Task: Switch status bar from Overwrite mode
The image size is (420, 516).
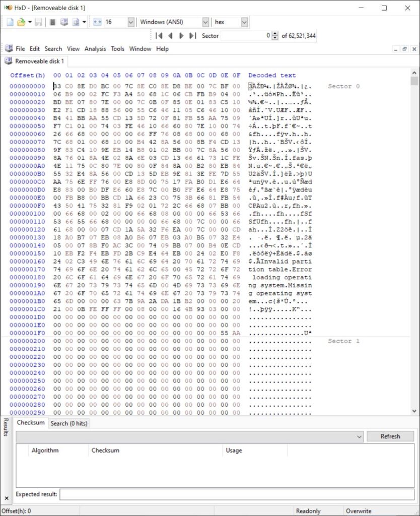Action: (x=359, y=510)
